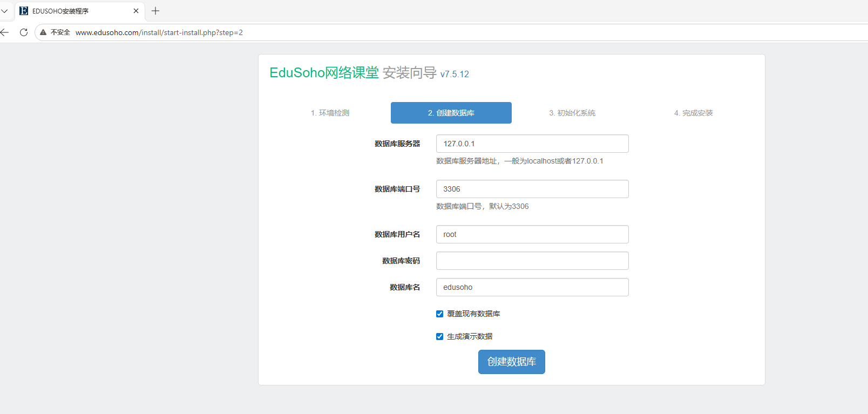Click the 数据库用户名 label

pyautogui.click(x=397, y=234)
